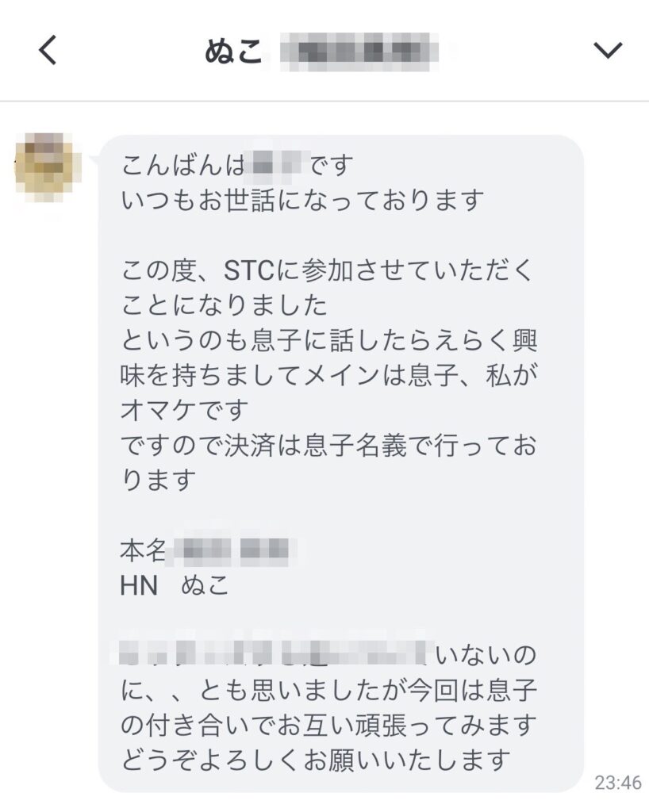Screen dimensions: 649x812
Task: Expand the chat options chevron in header
Action: click(x=607, y=50)
